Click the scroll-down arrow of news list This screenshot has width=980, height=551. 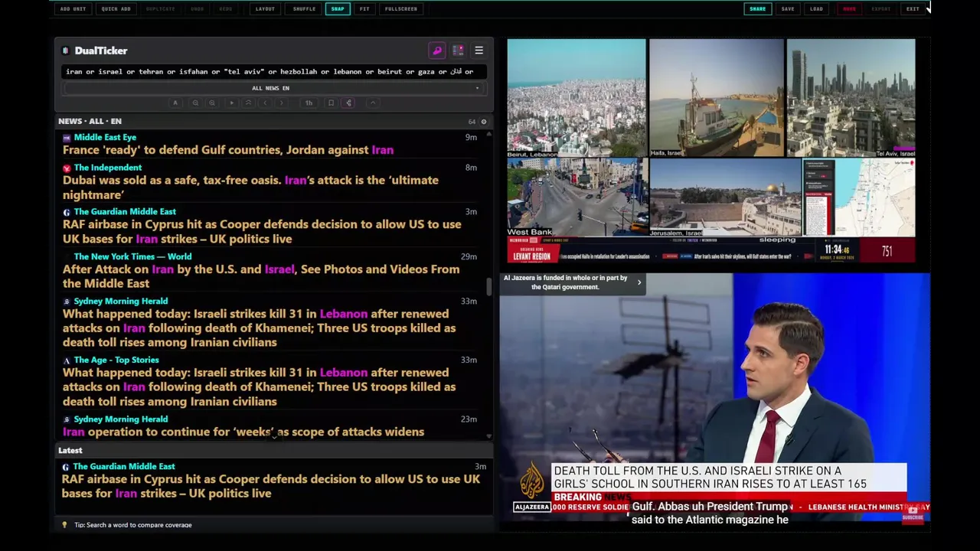[x=489, y=436]
